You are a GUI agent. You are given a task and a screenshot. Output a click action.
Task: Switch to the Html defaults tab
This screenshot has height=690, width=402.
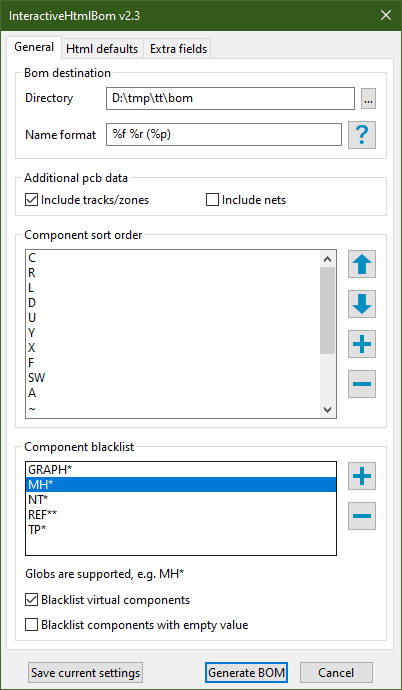[102, 49]
